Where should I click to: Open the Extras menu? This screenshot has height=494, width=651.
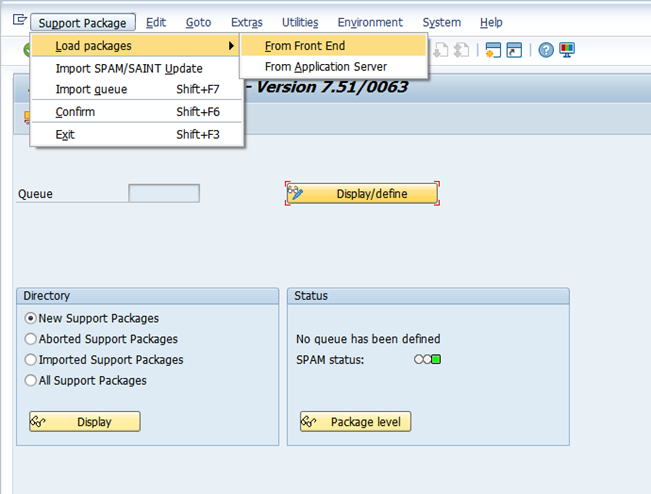[247, 22]
